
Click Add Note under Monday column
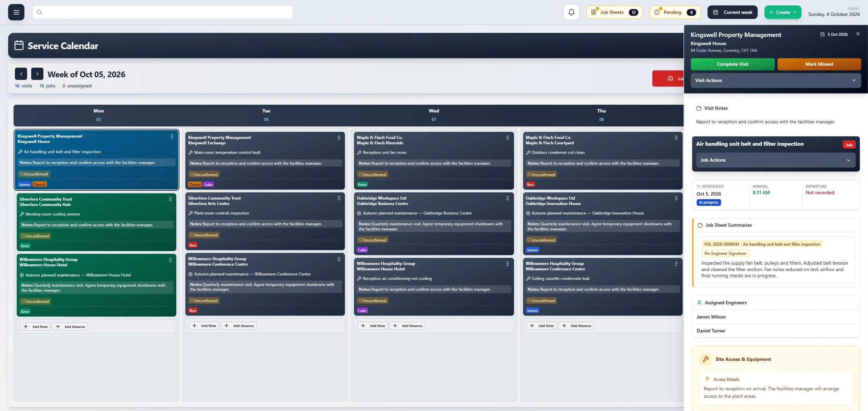(x=35, y=327)
